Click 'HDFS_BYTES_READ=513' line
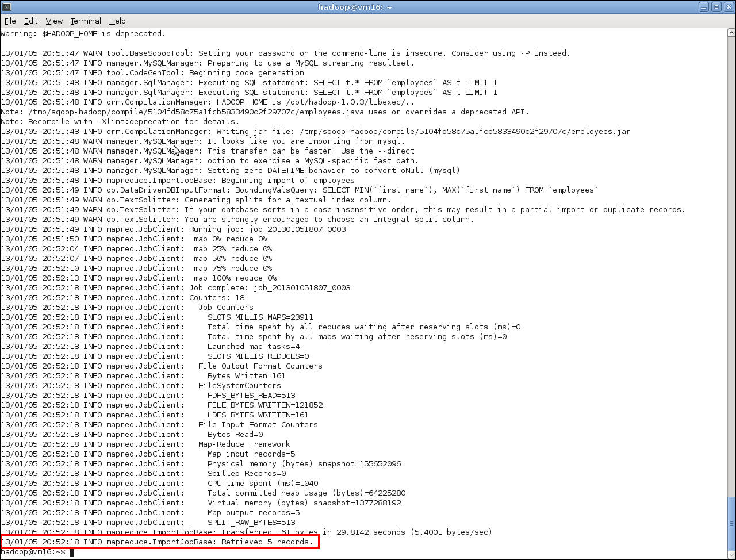This screenshot has width=736, height=560. pyautogui.click(x=148, y=396)
